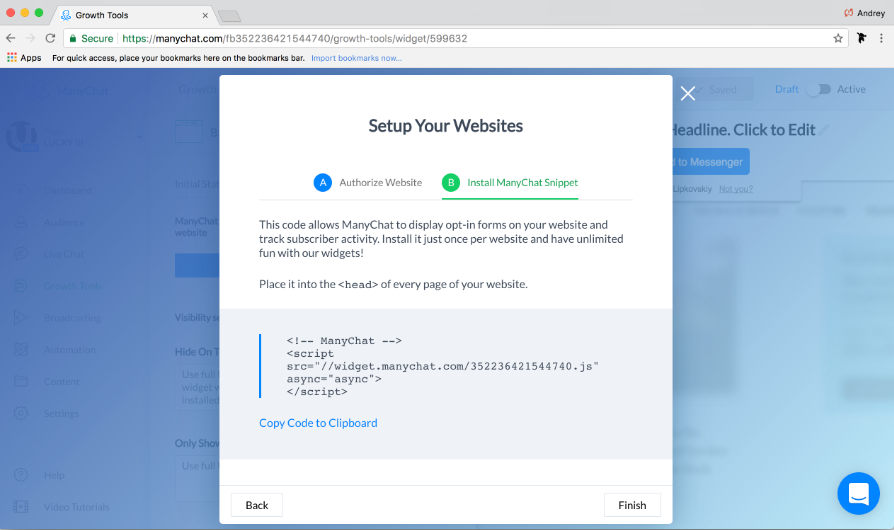
Task: Click the browser forward arrow
Action: point(30,38)
